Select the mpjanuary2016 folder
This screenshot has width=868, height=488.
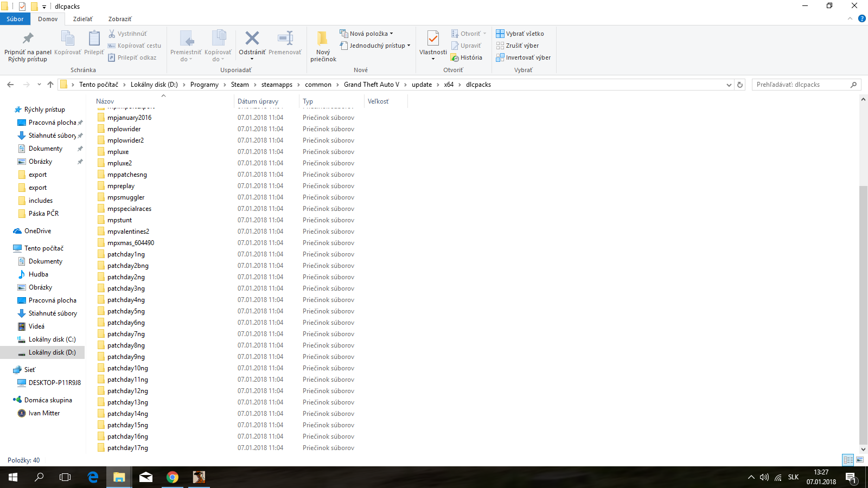[129, 118]
